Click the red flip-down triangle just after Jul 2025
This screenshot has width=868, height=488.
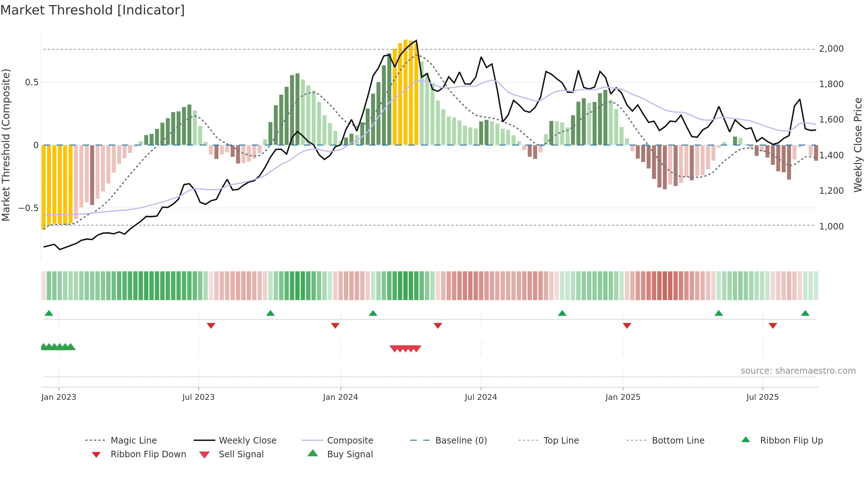(x=773, y=326)
